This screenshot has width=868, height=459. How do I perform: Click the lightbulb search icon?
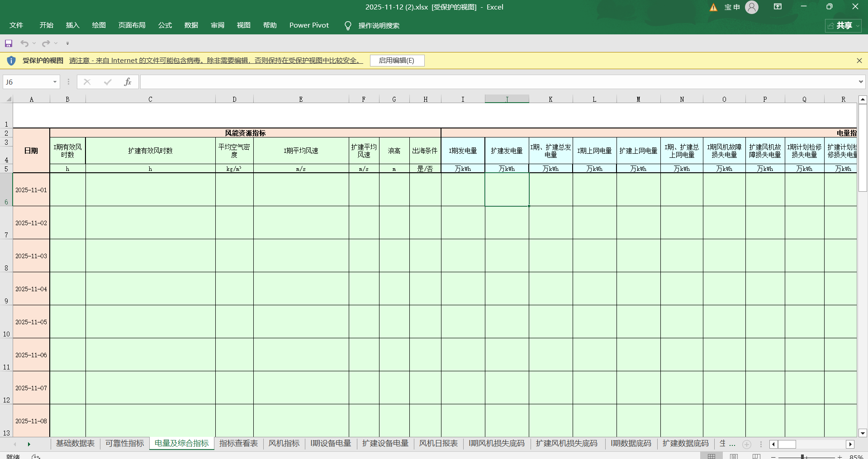coord(348,26)
